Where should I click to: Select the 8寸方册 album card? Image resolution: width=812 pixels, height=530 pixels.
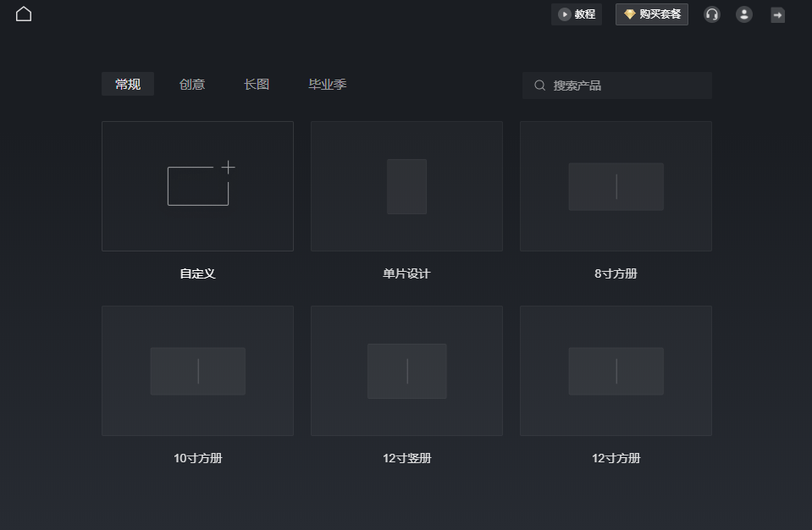click(x=616, y=186)
